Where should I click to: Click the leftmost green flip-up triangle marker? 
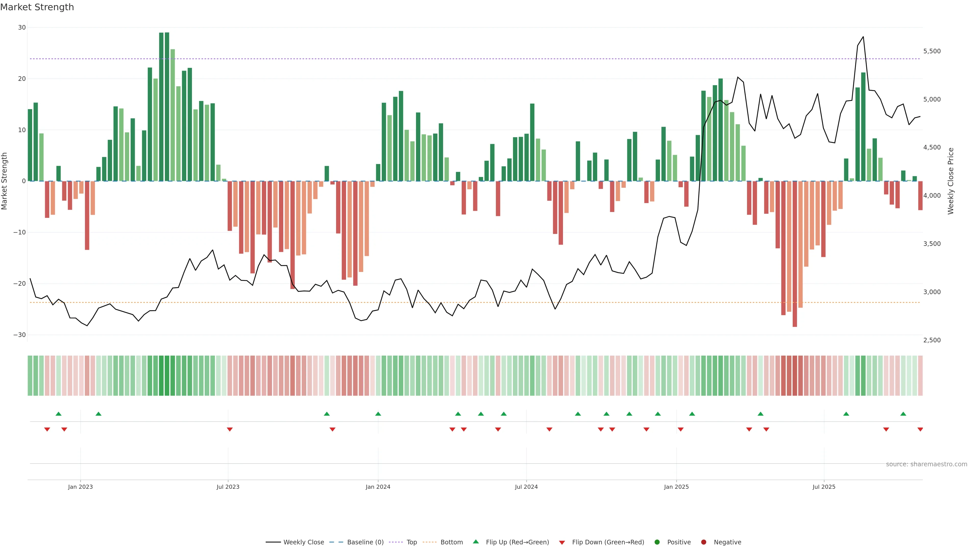58,414
